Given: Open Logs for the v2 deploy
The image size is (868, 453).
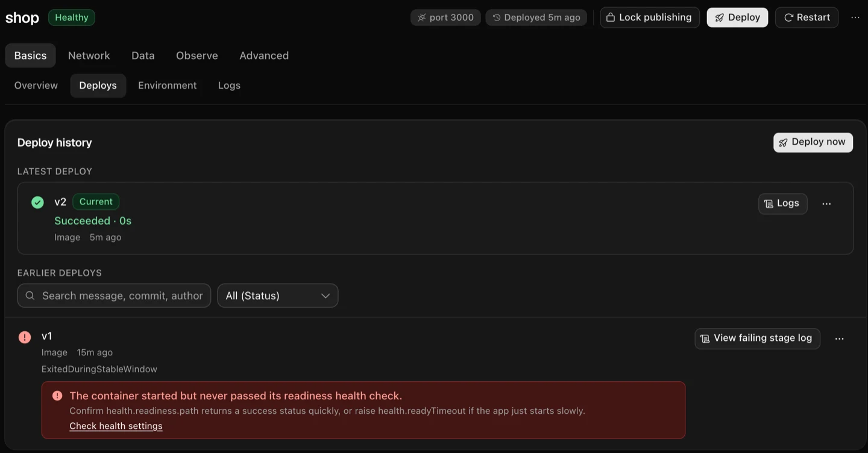Looking at the screenshot, I should coord(782,204).
